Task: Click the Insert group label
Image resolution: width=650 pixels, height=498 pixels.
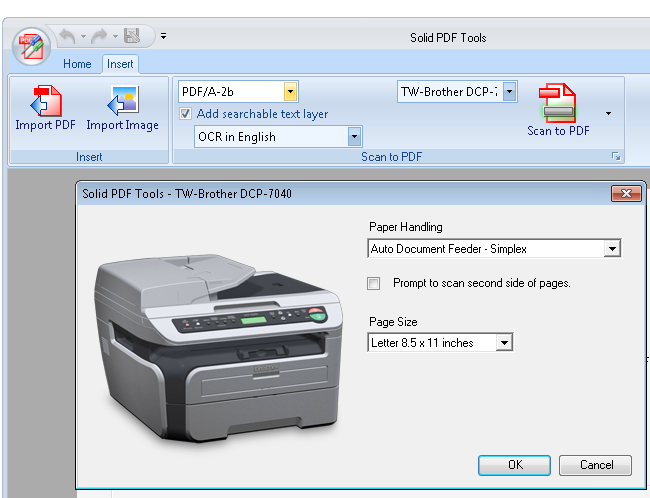Action: pos(89,157)
